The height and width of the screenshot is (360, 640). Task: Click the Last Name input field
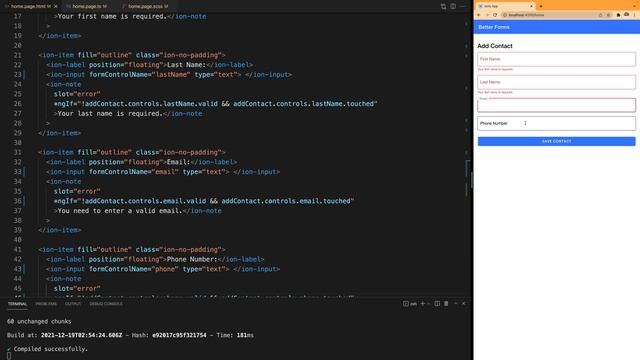click(x=556, y=82)
